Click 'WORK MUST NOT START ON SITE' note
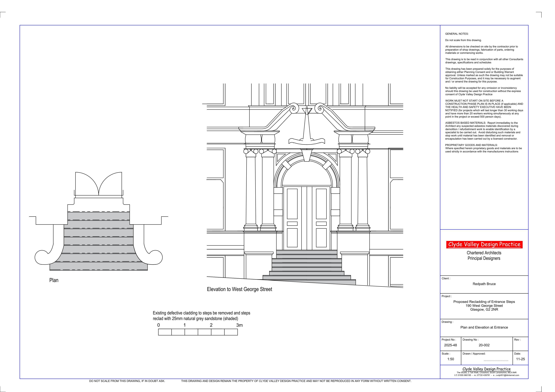 click(x=484, y=109)
